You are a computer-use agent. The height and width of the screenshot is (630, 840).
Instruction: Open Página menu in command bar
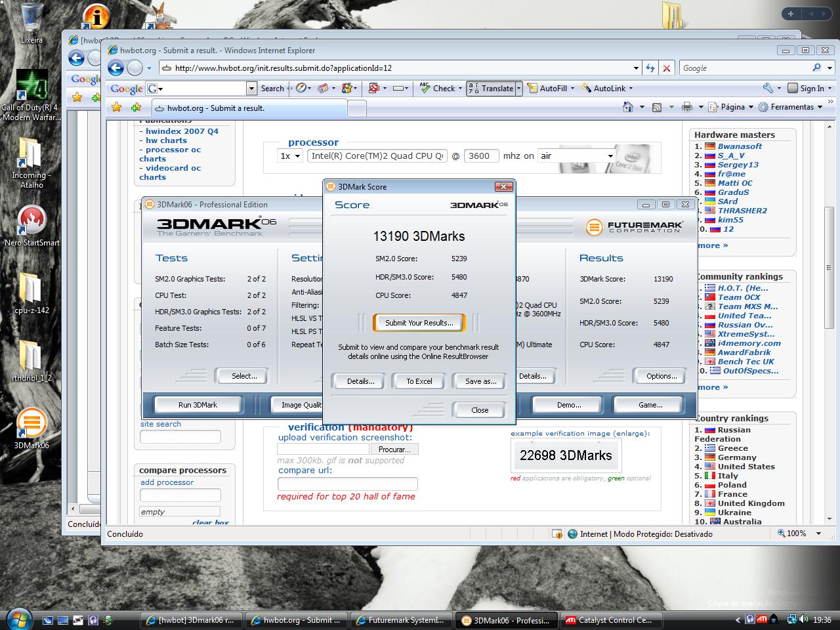pyautogui.click(x=733, y=107)
